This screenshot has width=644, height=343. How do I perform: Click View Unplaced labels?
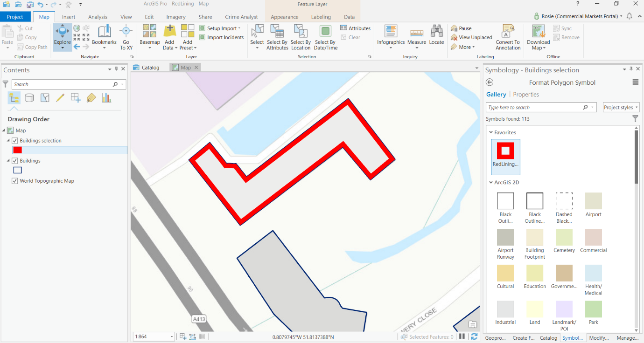471,37
